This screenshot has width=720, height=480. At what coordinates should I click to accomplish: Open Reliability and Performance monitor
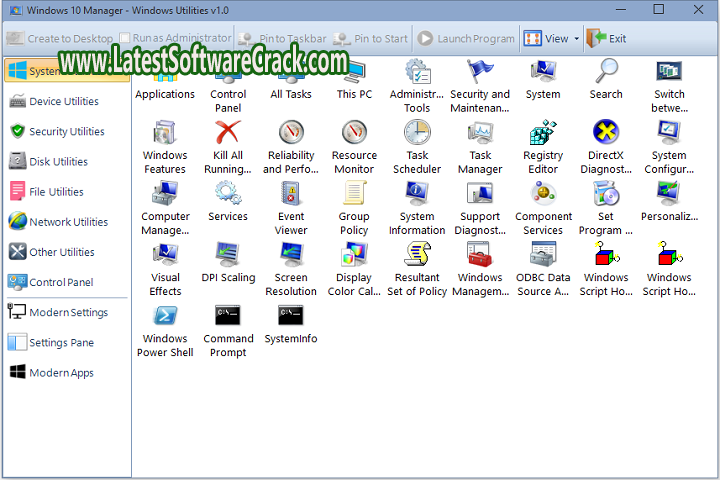[291, 147]
